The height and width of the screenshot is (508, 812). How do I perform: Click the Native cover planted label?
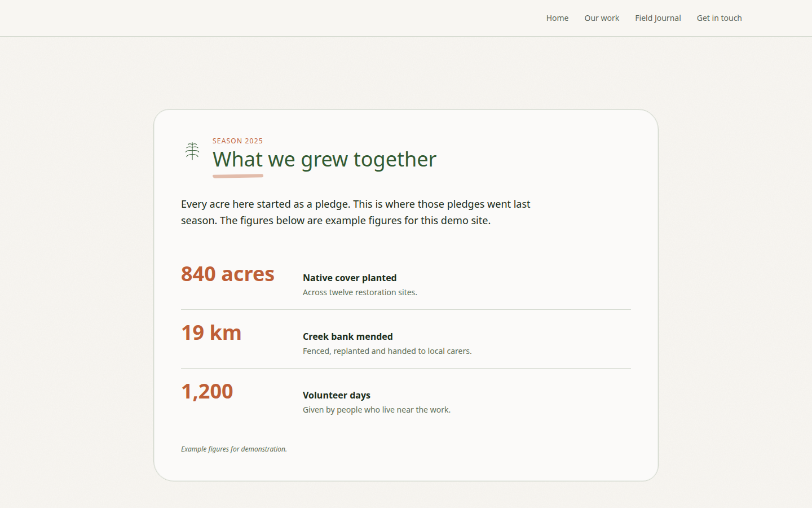click(x=350, y=278)
